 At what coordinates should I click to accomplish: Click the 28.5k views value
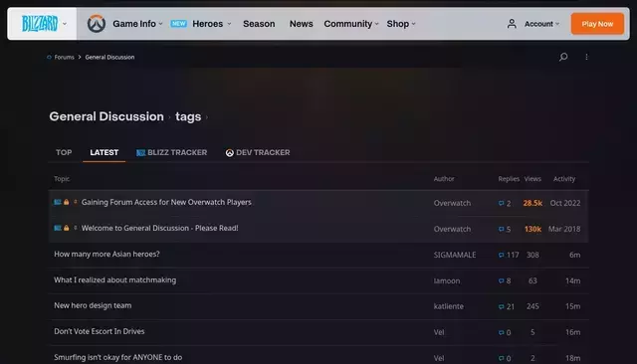pos(532,203)
